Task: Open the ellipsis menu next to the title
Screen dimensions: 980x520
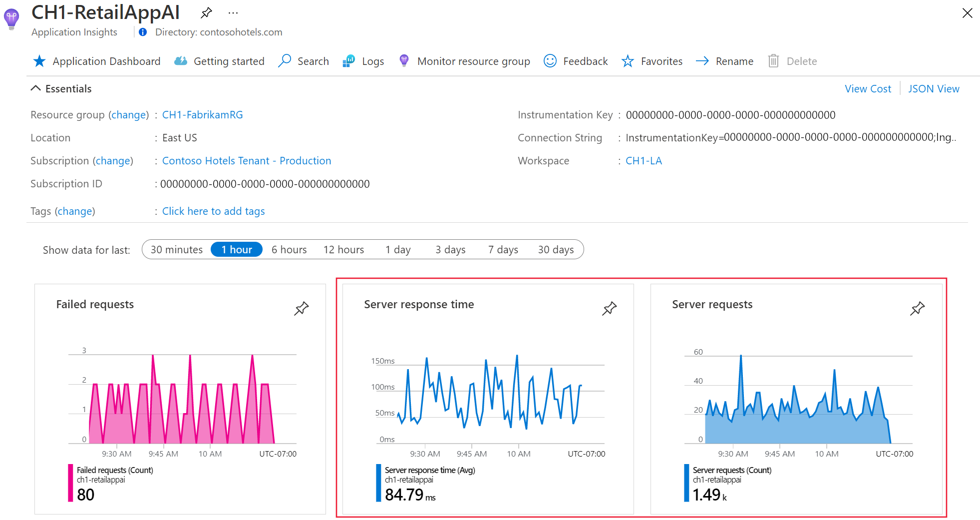Action: tap(233, 12)
